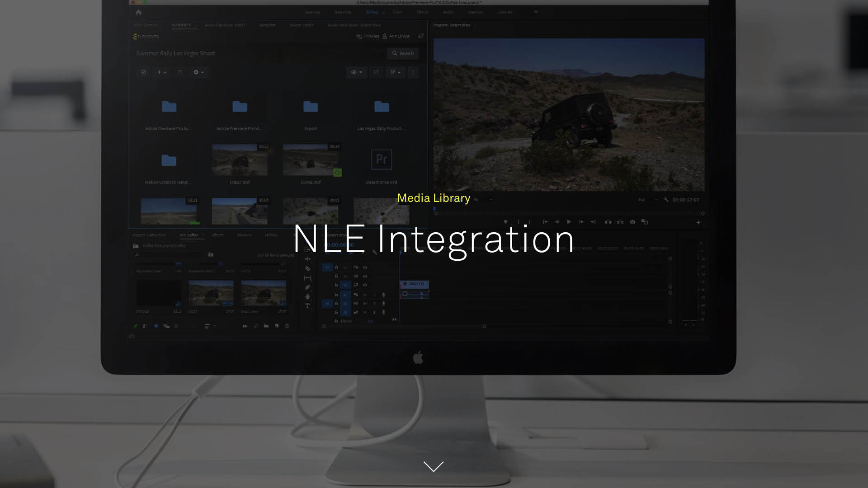Screen dimensions: 868x488
Task: Click the Lift button in Program monitor
Action: click(x=608, y=222)
